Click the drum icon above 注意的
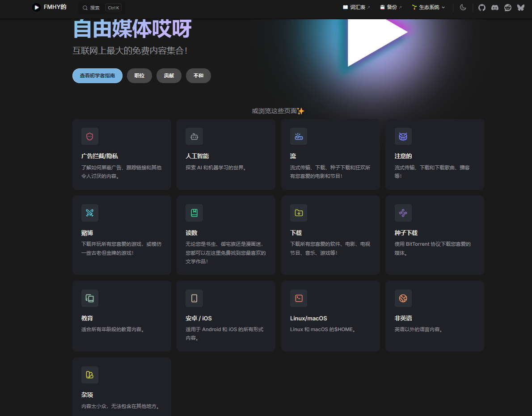The width and height of the screenshot is (532, 416). click(403, 136)
